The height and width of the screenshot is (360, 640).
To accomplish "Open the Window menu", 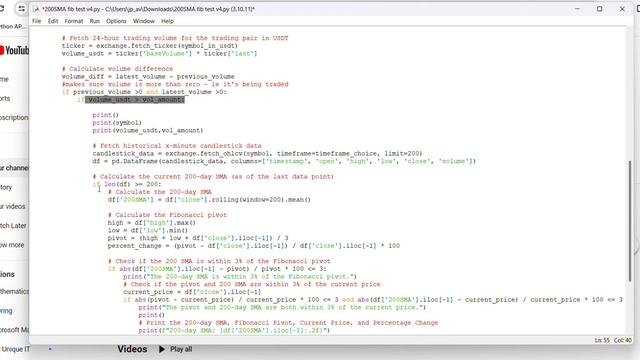I will [x=144, y=21].
